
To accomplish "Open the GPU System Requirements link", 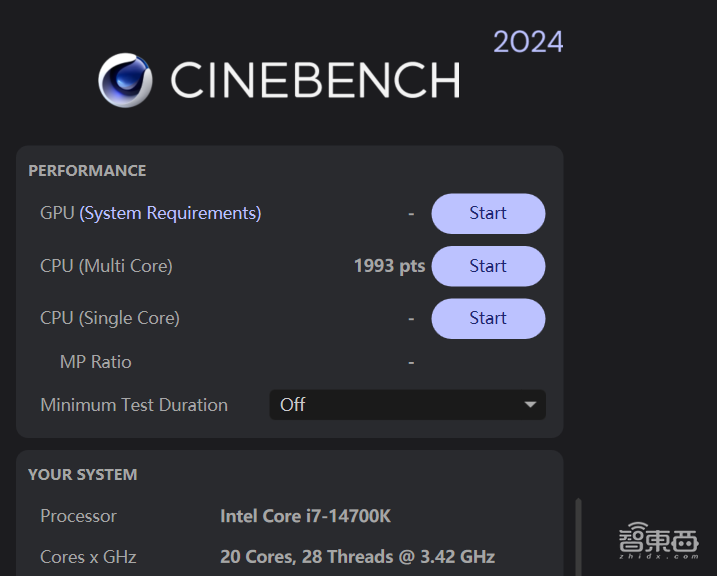I will pyautogui.click(x=170, y=213).
